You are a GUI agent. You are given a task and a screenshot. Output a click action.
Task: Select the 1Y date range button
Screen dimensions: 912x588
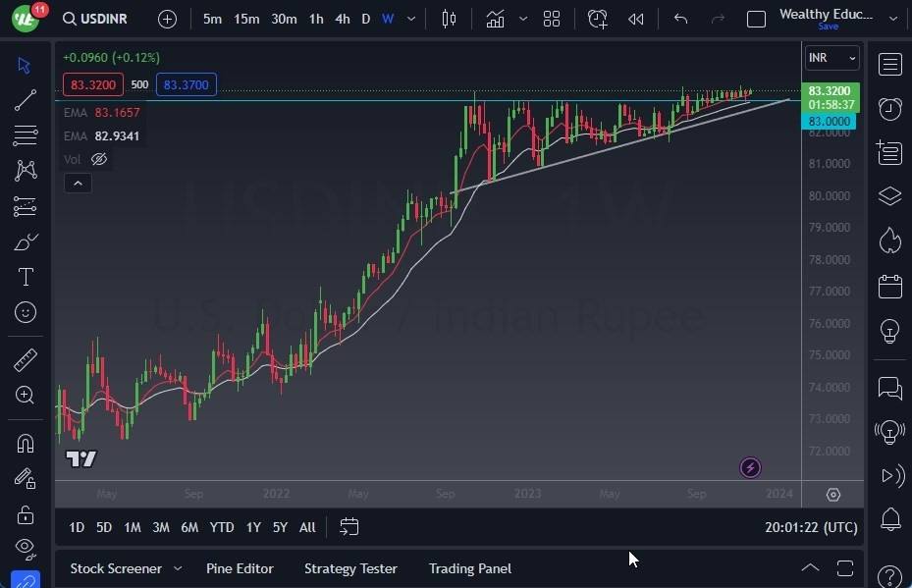click(252, 527)
